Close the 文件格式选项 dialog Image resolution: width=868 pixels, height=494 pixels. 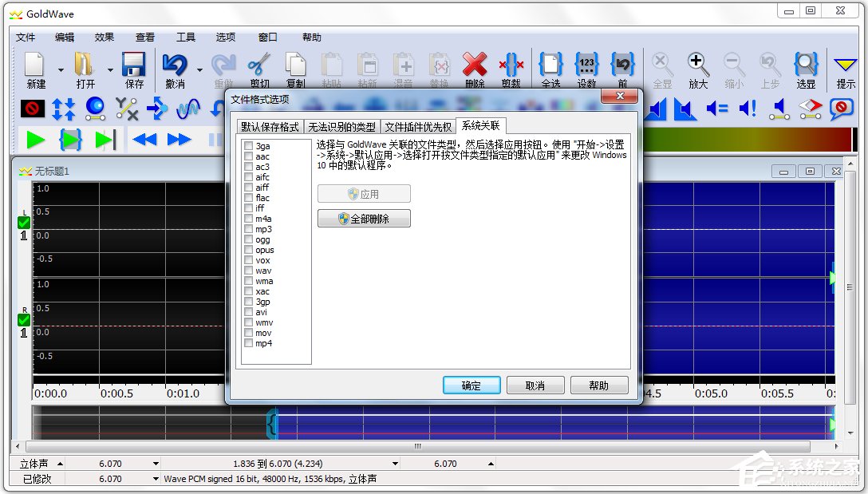(620, 97)
